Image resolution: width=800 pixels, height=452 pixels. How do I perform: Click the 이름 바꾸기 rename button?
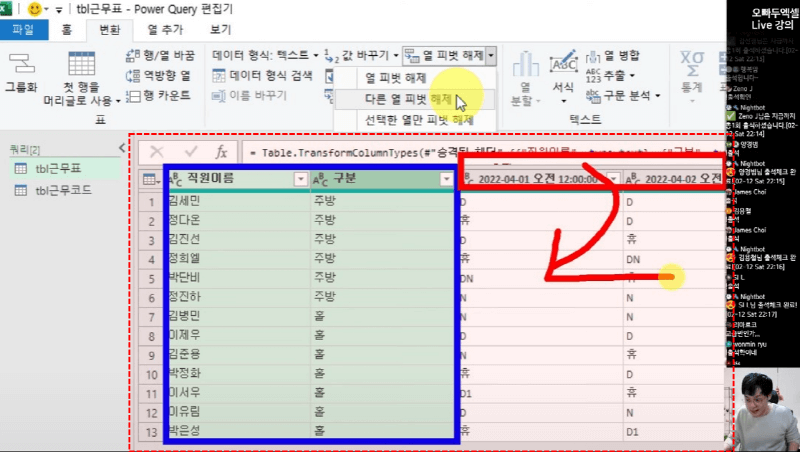pyautogui.click(x=249, y=95)
